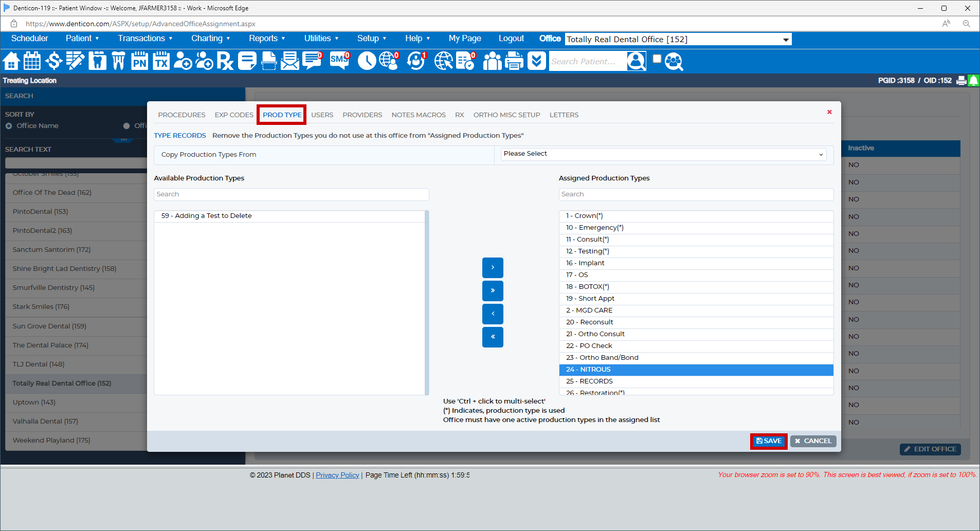Open the email envelope icon
This screenshot has width=980, height=531.
[x=290, y=61]
